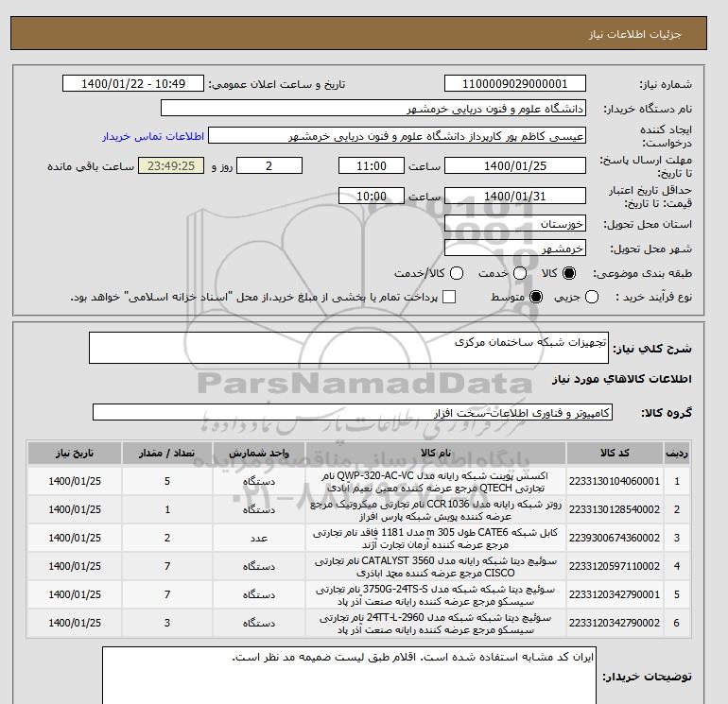Select product code 2239300674360002

[x=615, y=538]
